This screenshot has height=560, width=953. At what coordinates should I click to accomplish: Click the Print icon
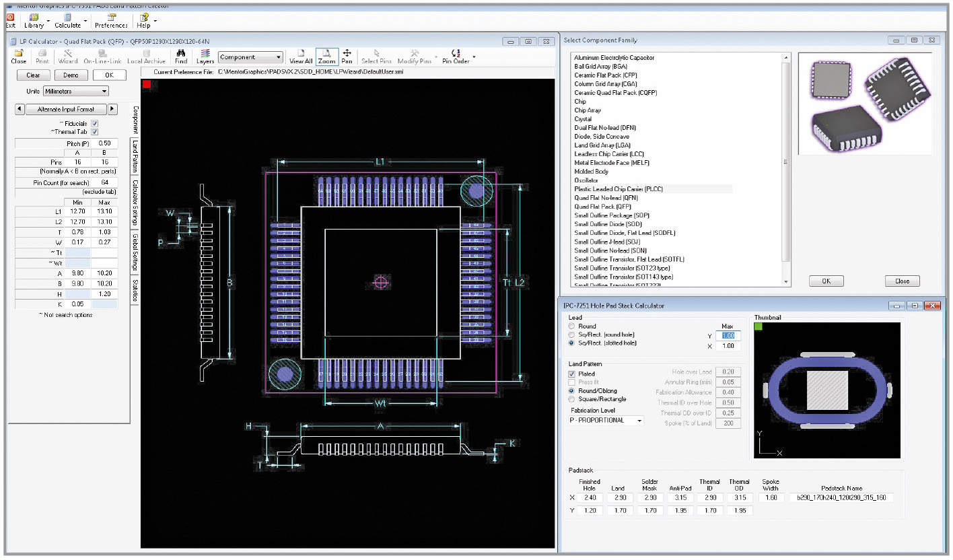42,53
